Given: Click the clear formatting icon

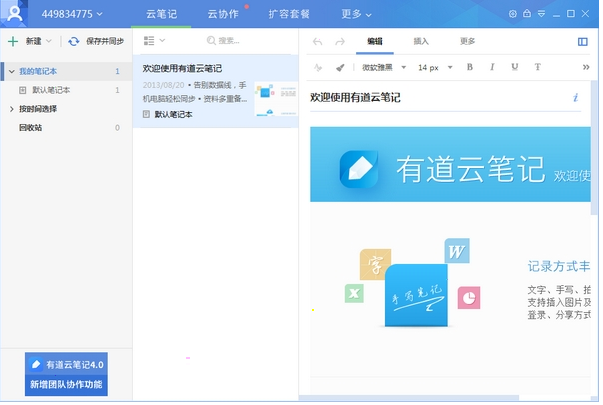Looking at the screenshot, I should pyautogui.click(x=318, y=68).
